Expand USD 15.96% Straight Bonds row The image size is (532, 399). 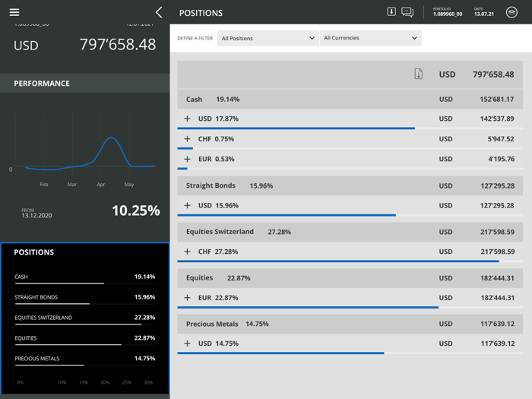click(187, 206)
